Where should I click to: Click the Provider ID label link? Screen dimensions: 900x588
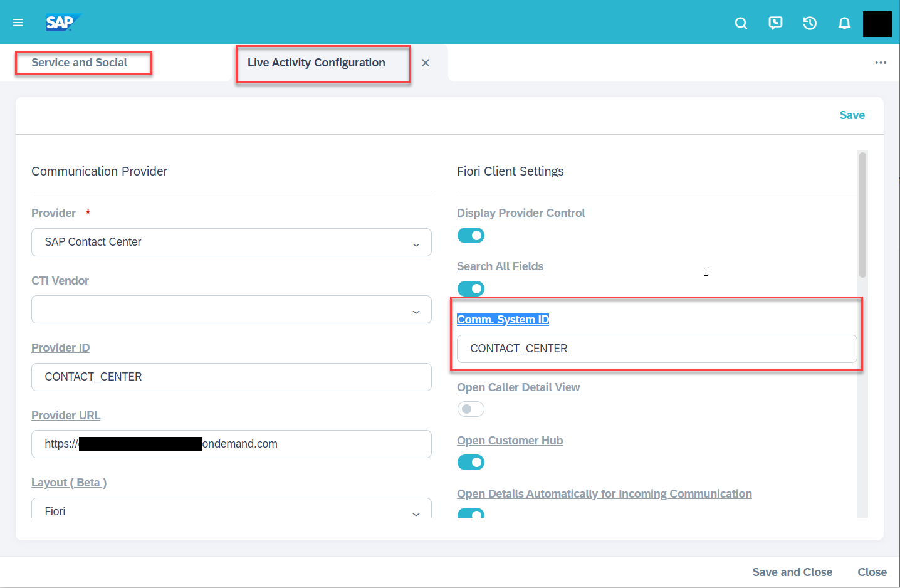[61, 348]
